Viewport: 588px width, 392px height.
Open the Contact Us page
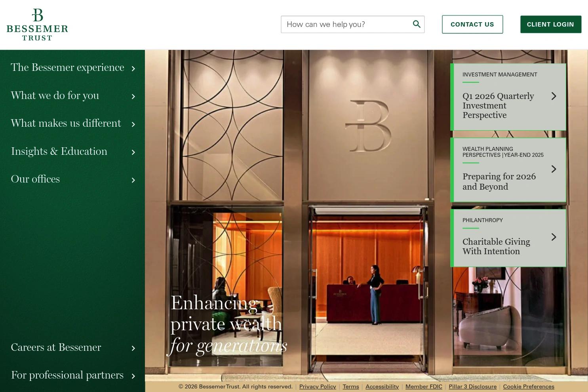pos(472,25)
